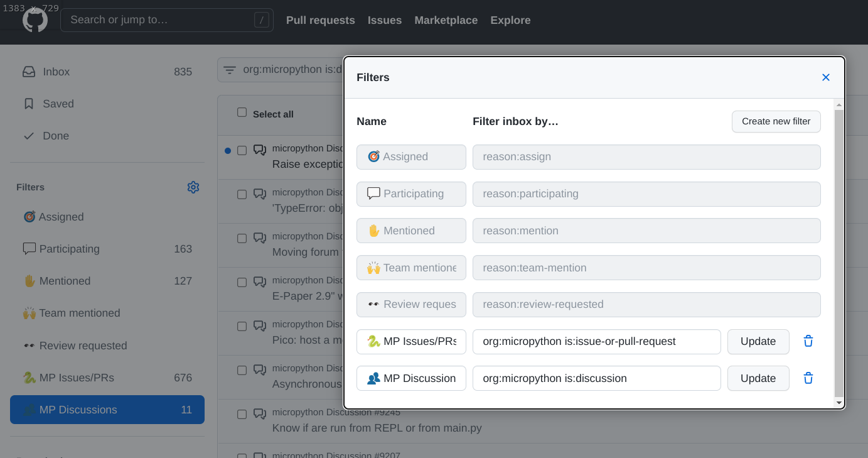Edit the MP Issues/PRs filter name field
The height and width of the screenshot is (458, 868).
411,341
